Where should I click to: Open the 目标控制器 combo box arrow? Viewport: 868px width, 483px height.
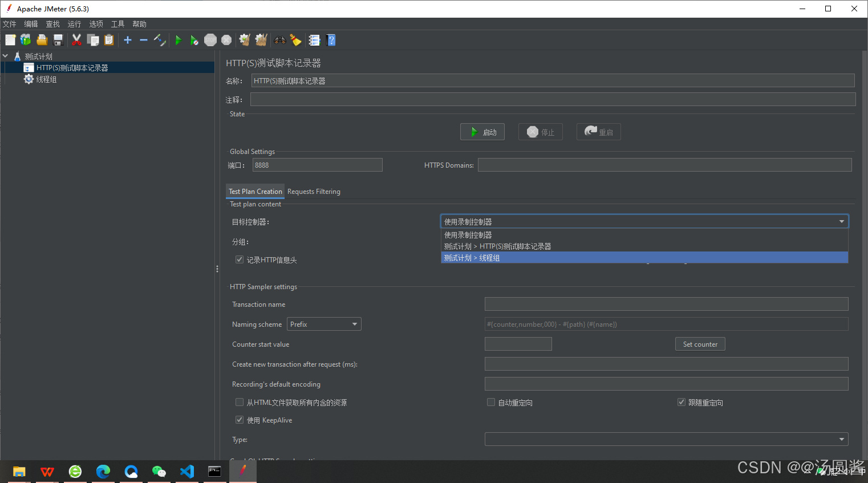click(842, 221)
